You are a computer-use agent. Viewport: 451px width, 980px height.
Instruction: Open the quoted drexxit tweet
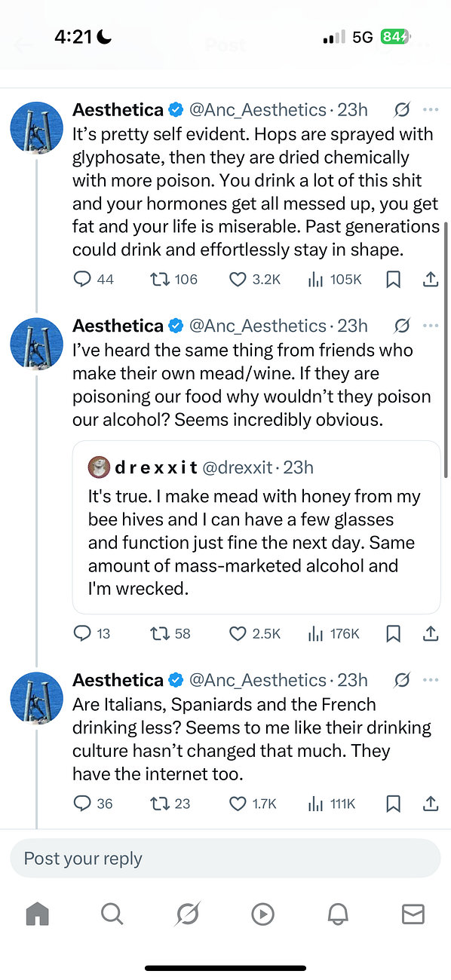[x=256, y=527]
